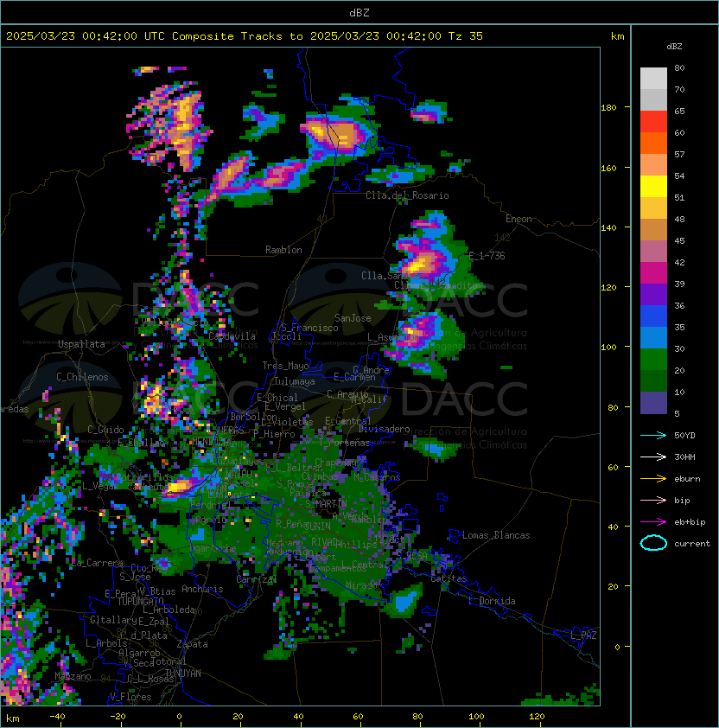Click the 'V_Flores' place label
719x728 pixels.
pos(130,697)
